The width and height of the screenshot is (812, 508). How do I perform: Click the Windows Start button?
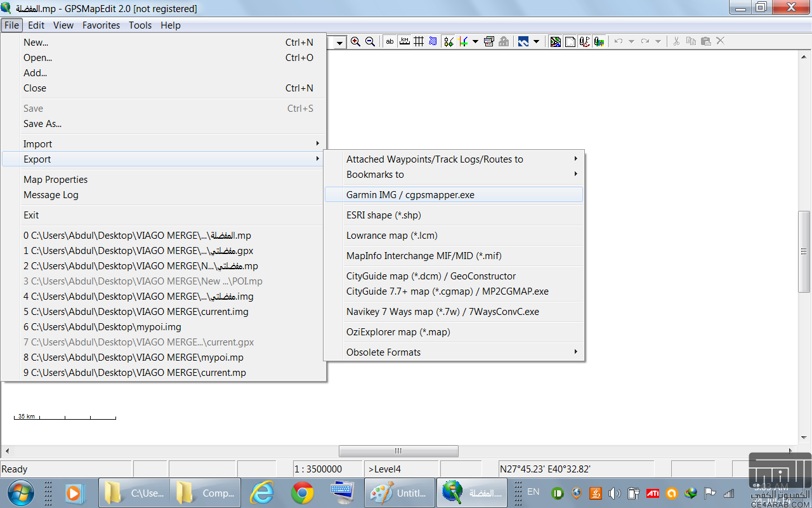click(x=21, y=493)
